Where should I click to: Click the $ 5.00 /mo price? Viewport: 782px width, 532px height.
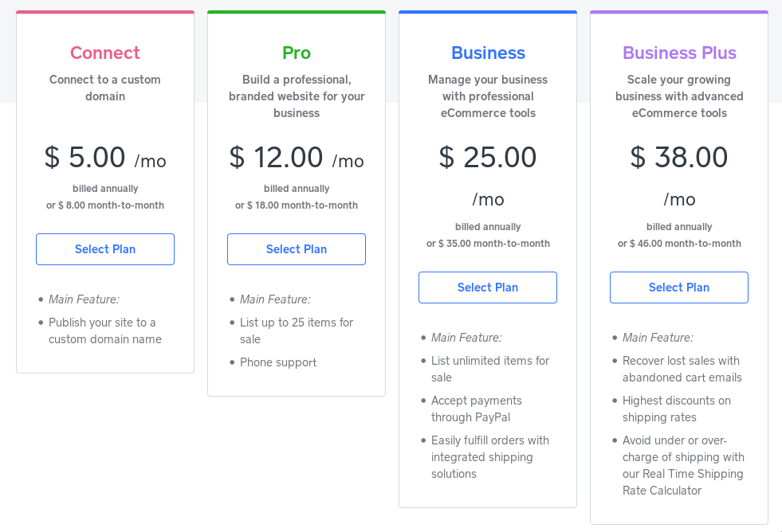coord(105,158)
